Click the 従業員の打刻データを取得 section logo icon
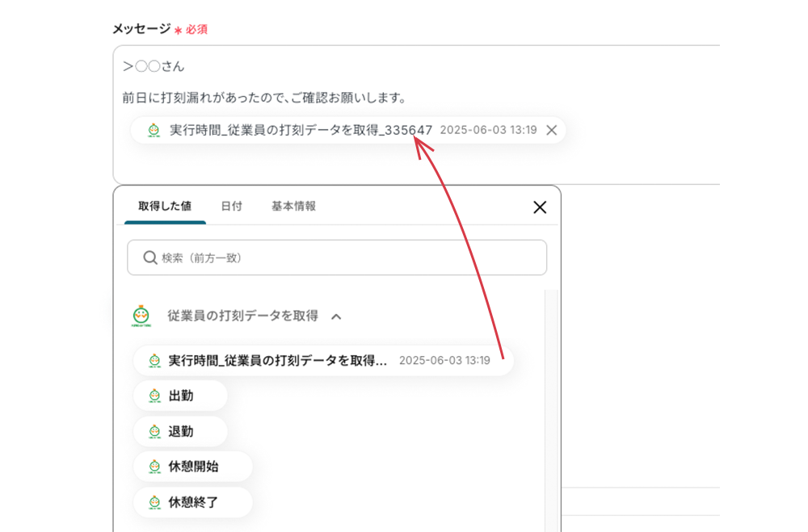 [141, 316]
